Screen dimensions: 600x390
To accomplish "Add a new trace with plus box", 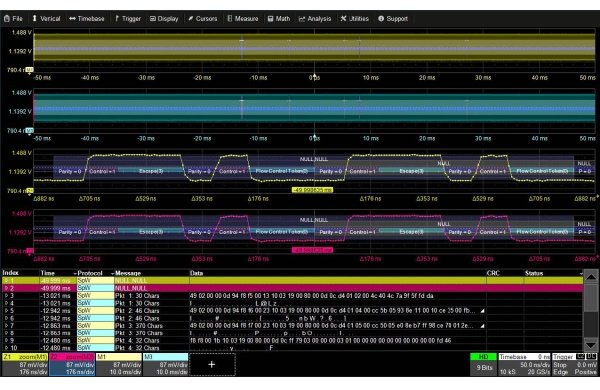I will click(212, 364).
